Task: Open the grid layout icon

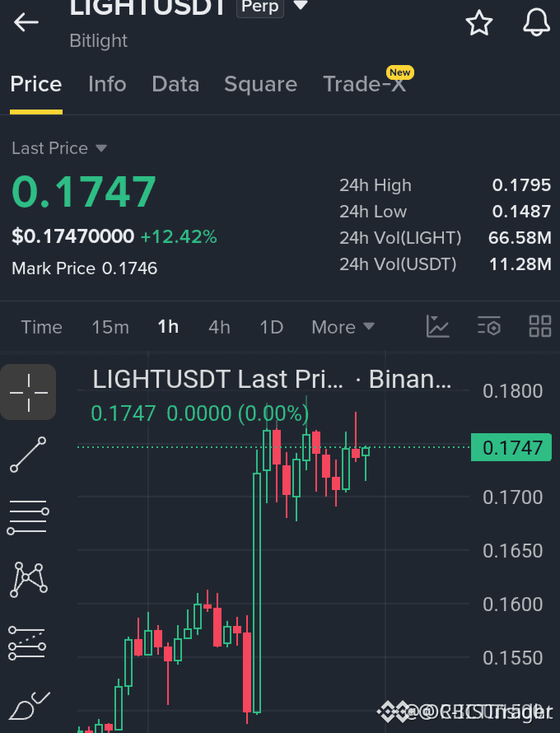Action: coord(540,326)
